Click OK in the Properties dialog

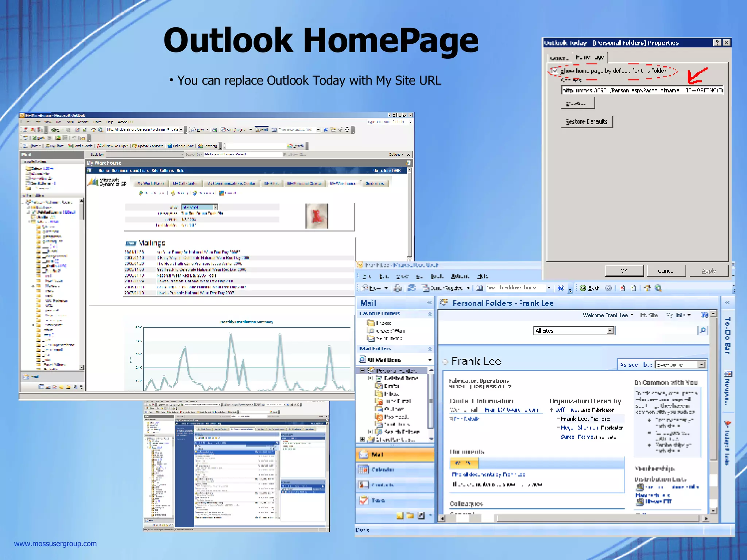click(x=624, y=271)
